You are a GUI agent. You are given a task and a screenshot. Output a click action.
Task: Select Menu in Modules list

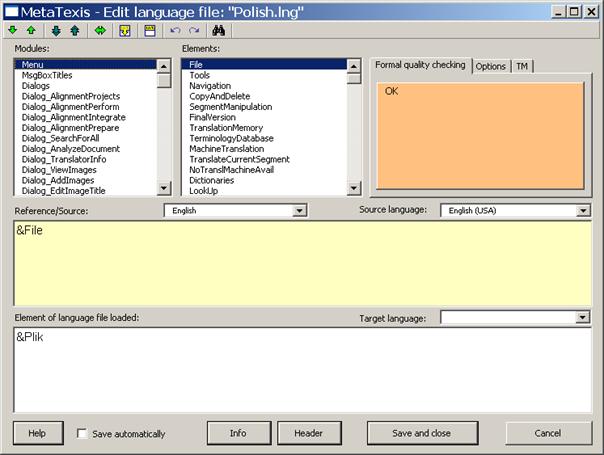(86, 64)
